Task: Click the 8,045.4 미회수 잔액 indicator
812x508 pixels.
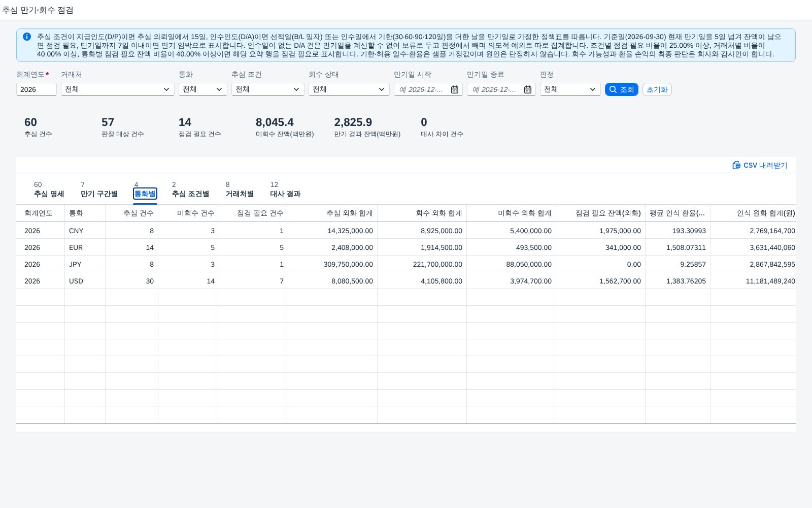Action: tap(285, 127)
